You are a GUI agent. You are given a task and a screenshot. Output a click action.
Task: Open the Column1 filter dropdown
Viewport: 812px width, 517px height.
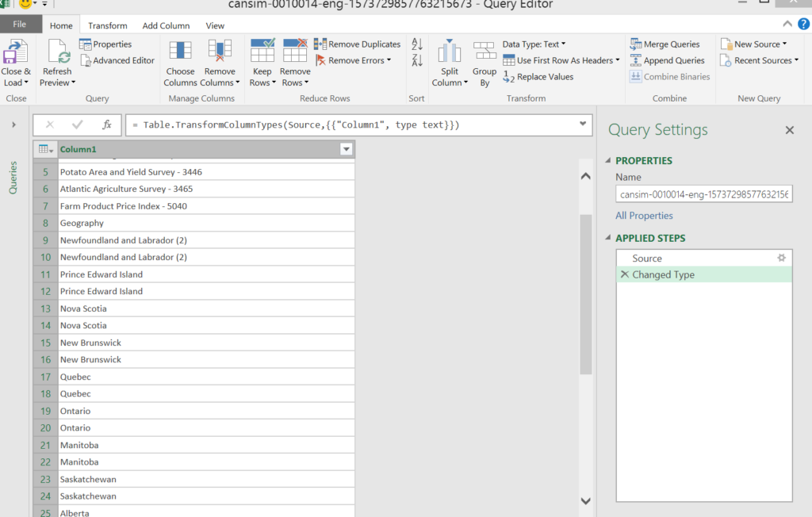point(346,149)
